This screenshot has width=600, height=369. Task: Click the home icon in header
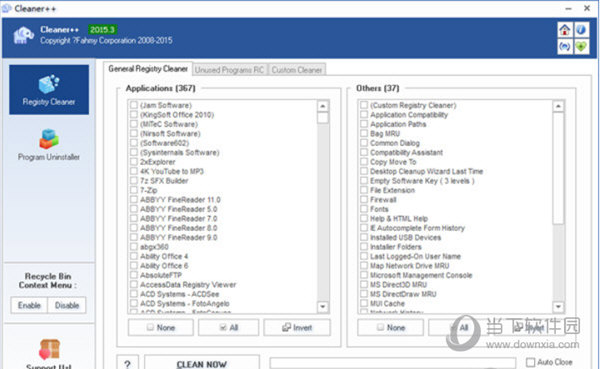tap(565, 30)
